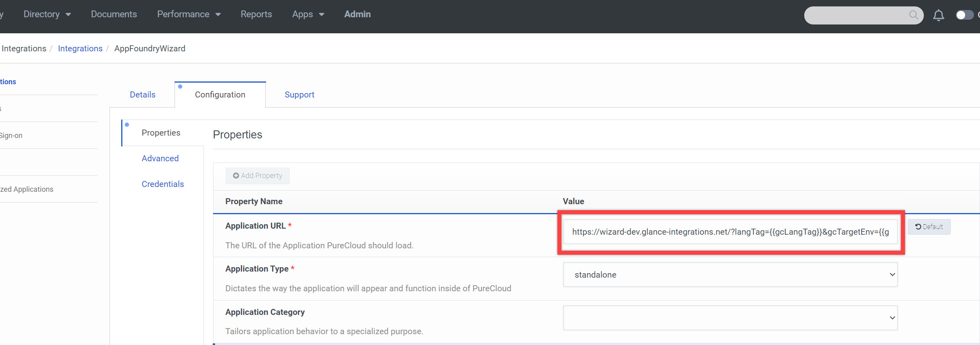Image resolution: width=980 pixels, height=345 pixels.
Task: Click the search magnifier icon
Action: point(913,15)
